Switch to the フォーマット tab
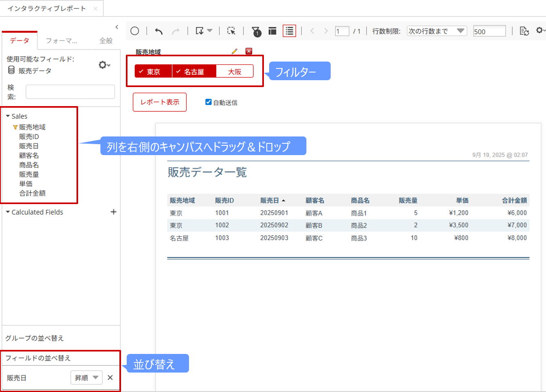Viewport: 546px width, 392px height. (x=62, y=41)
